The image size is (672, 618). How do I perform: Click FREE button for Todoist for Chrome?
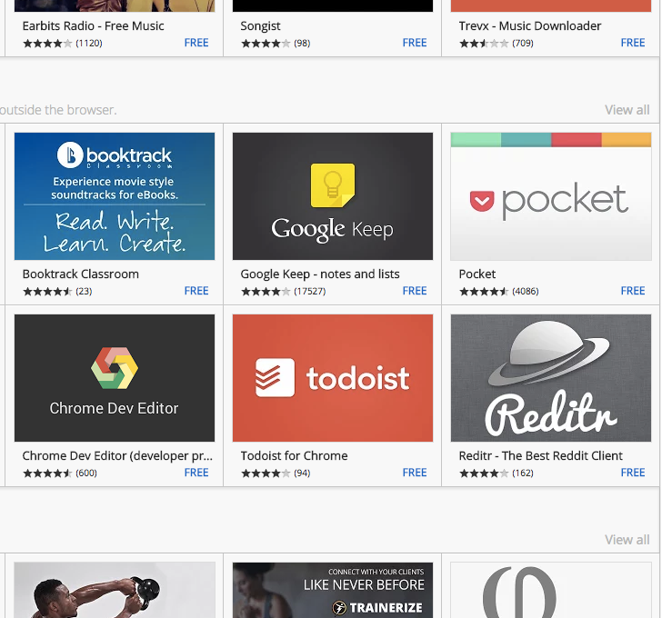(x=415, y=473)
